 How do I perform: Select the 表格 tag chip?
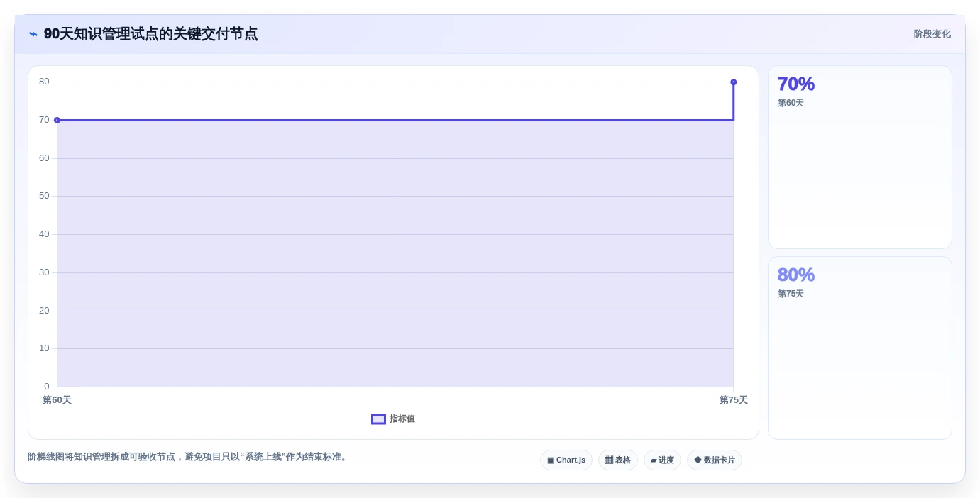click(618, 460)
